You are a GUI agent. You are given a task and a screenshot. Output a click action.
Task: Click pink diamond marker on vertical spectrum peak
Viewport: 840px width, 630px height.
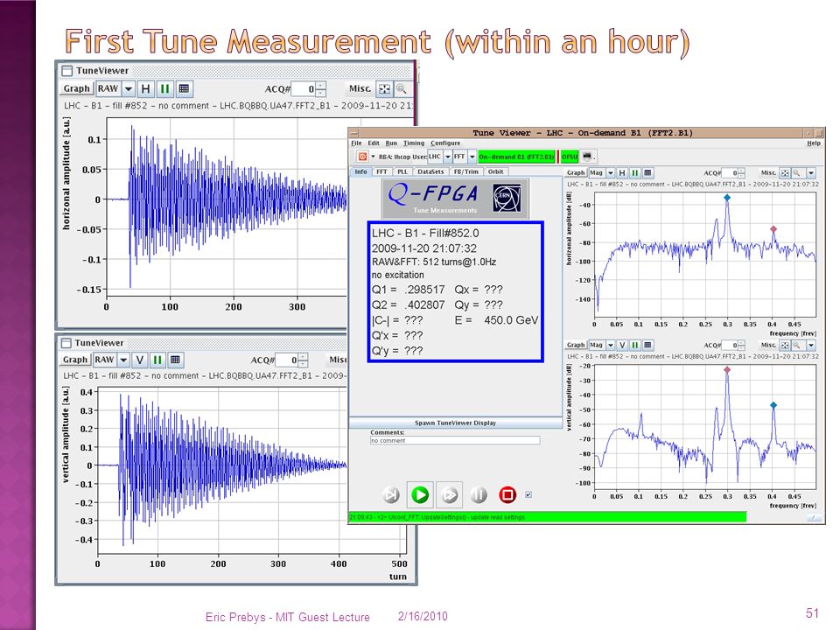pyautogui.click(x=727, y=369)
